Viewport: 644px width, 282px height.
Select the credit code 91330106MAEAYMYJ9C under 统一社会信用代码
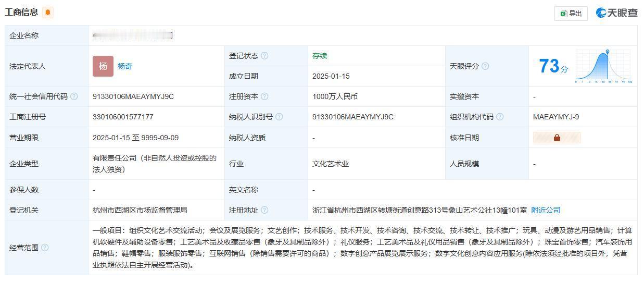point(133,96)
